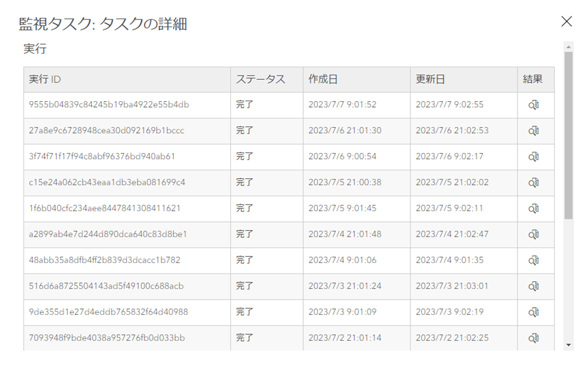Click the ステータス column header

(x=260, y=79)
